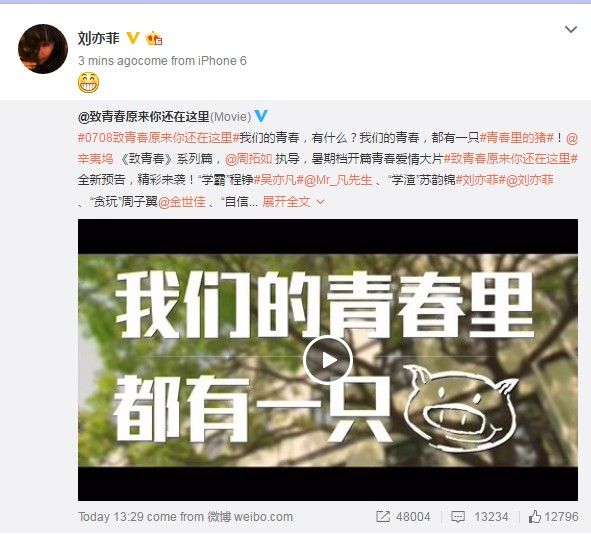
Task: Open username link 刘亦菲
Action: coord(98,38)
